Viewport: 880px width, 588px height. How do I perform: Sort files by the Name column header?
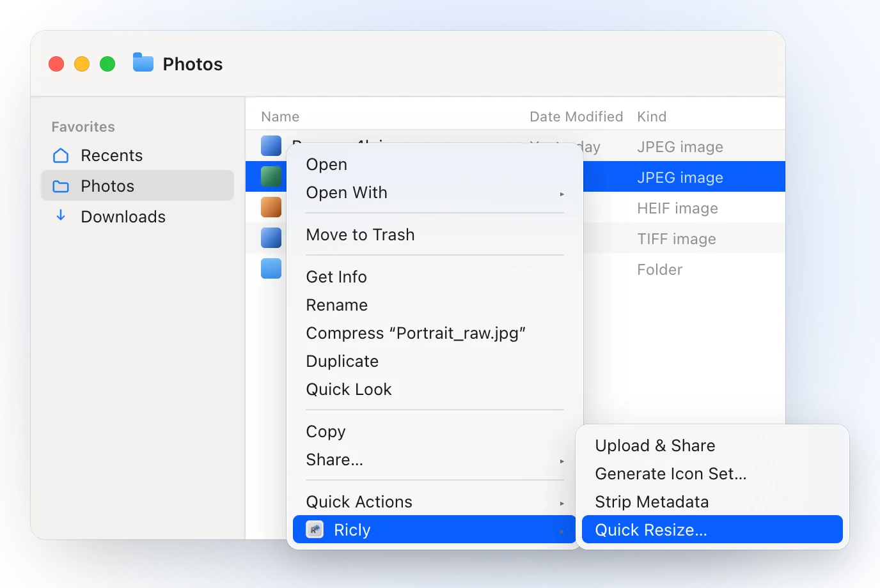coord(280,116)
